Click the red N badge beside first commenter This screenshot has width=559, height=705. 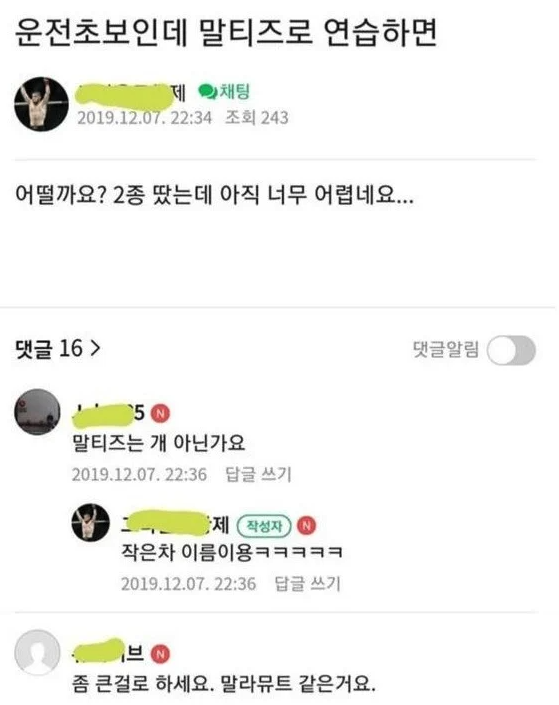point(160,413)
